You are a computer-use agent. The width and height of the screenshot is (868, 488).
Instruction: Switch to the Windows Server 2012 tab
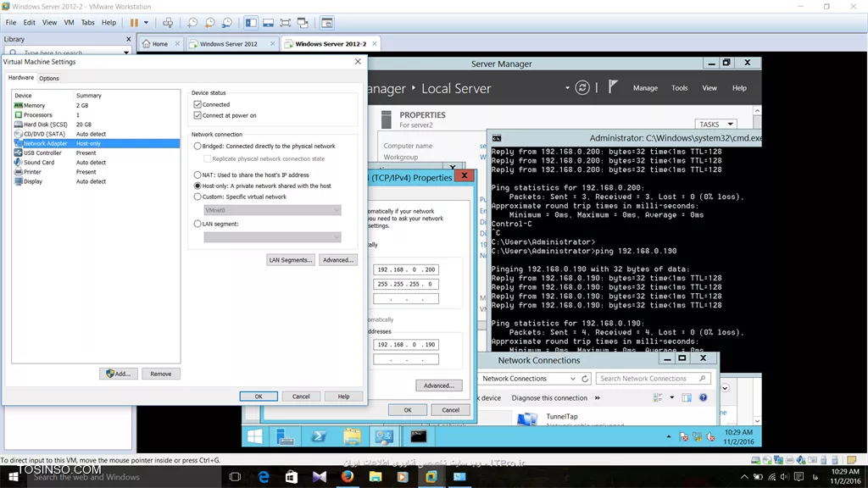point(228,44)
